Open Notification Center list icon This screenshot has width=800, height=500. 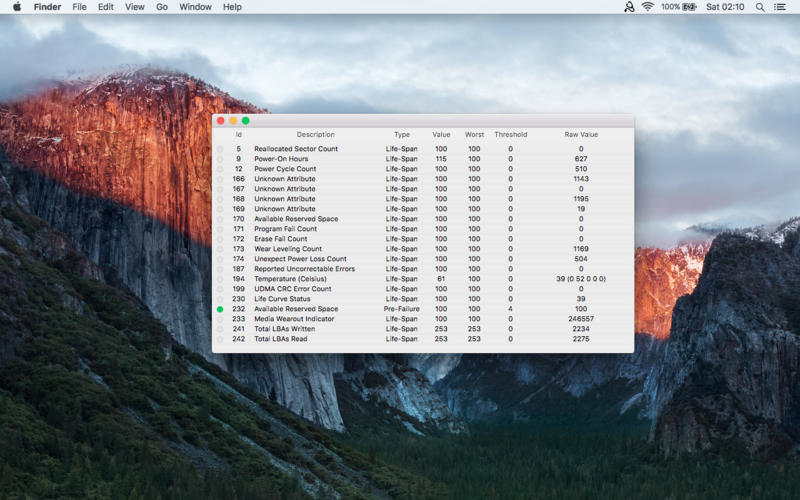click(780, 7)
